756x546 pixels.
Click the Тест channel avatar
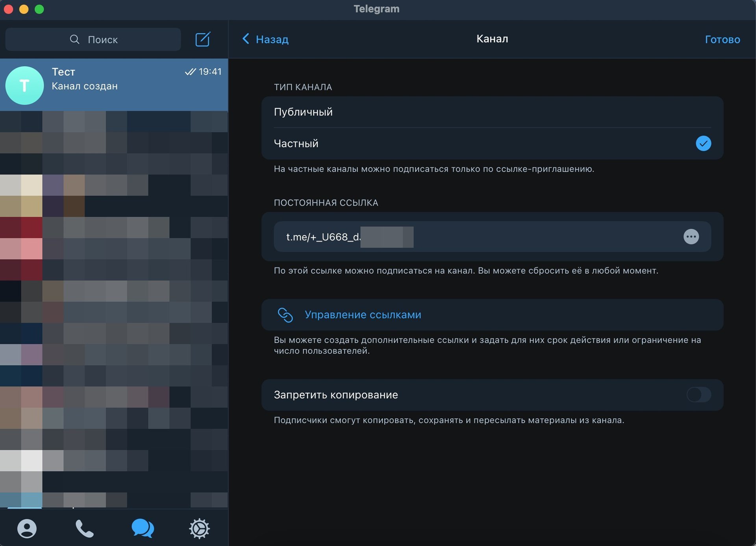24,85
